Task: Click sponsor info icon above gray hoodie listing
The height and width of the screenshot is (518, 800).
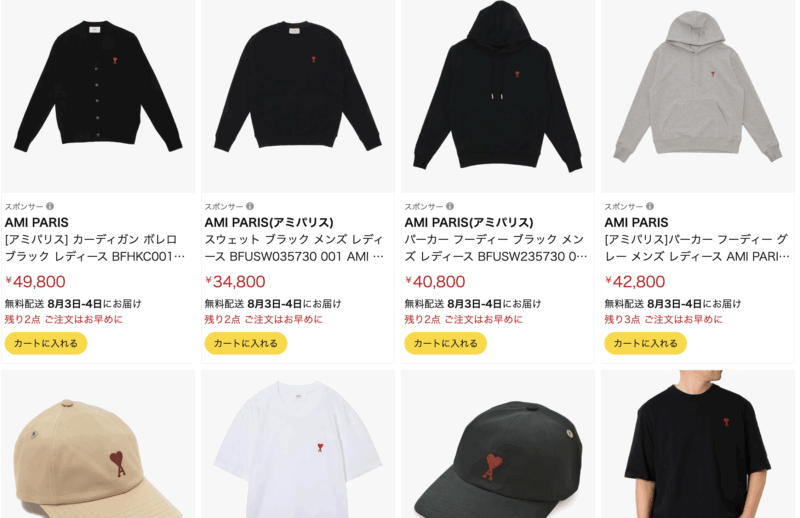Action: (650, 206)
